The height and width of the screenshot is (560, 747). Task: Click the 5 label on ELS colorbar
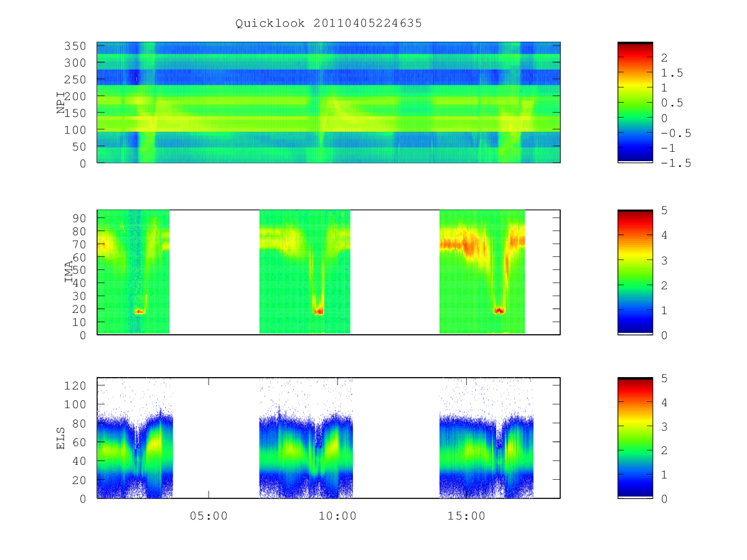[x=664, y=378]
